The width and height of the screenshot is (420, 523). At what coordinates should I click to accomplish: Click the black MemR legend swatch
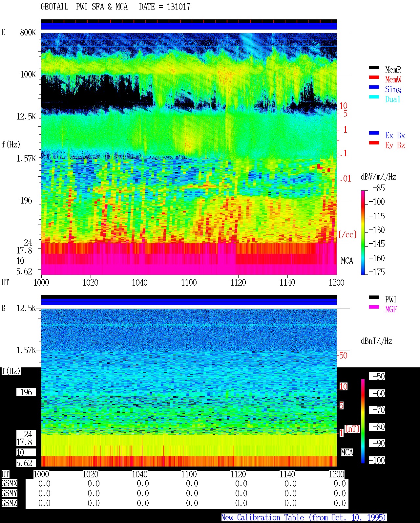tap(374, 68)
